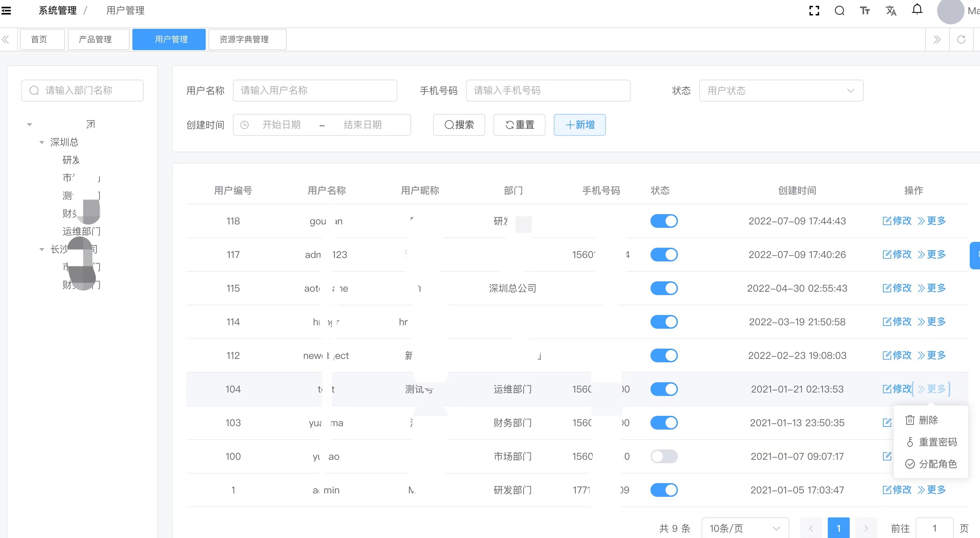Click the assign role check icon
This screenshot has height=538, width=980.
(910, 464)
